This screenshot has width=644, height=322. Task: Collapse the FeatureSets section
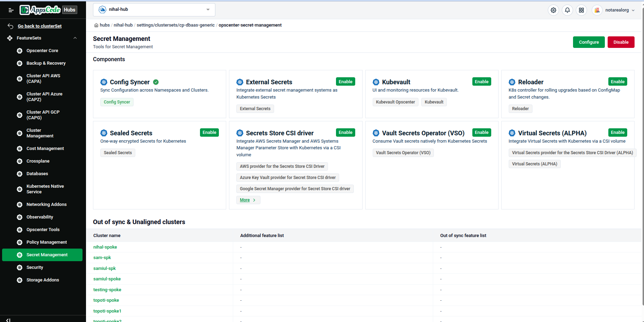coord(75,38)
